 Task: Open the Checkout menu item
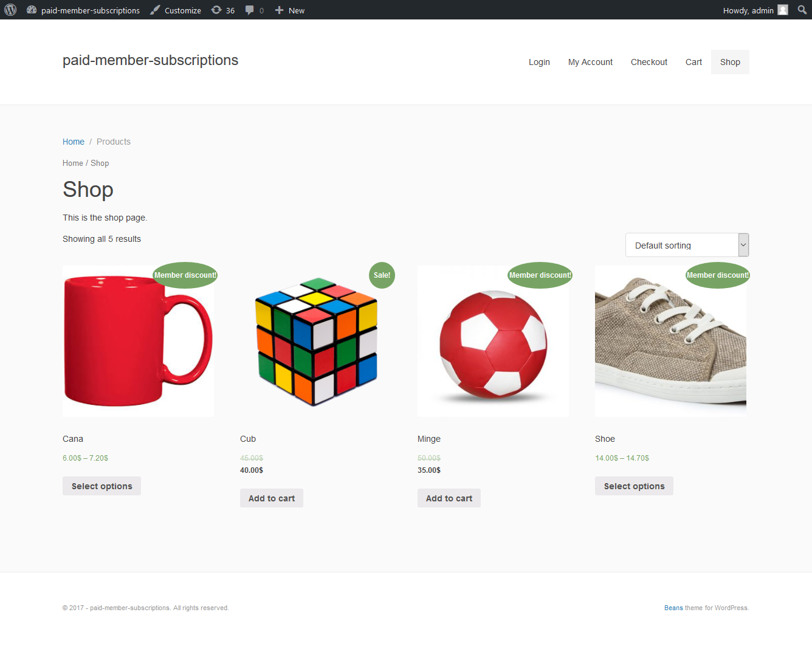(x=649, y=62)
